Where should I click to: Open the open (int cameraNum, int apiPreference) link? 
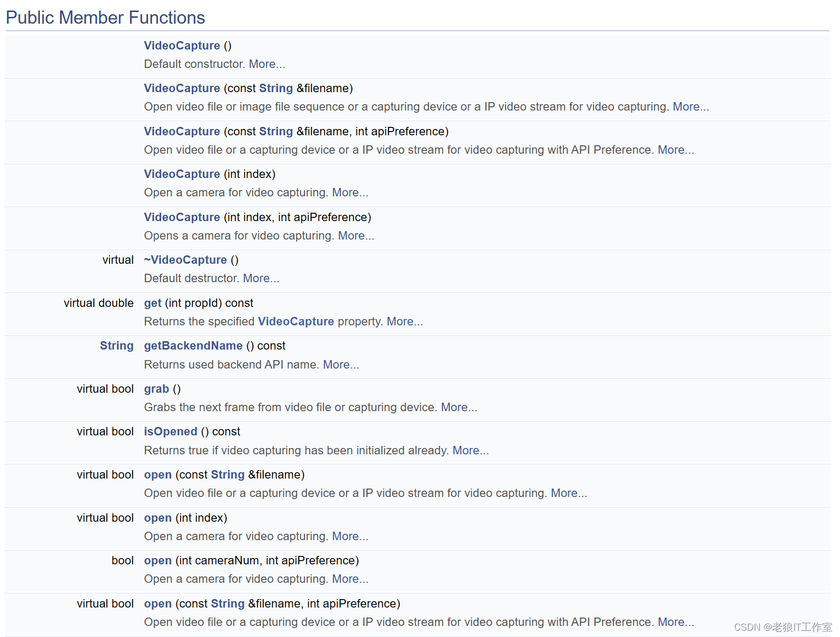(158, 561)
